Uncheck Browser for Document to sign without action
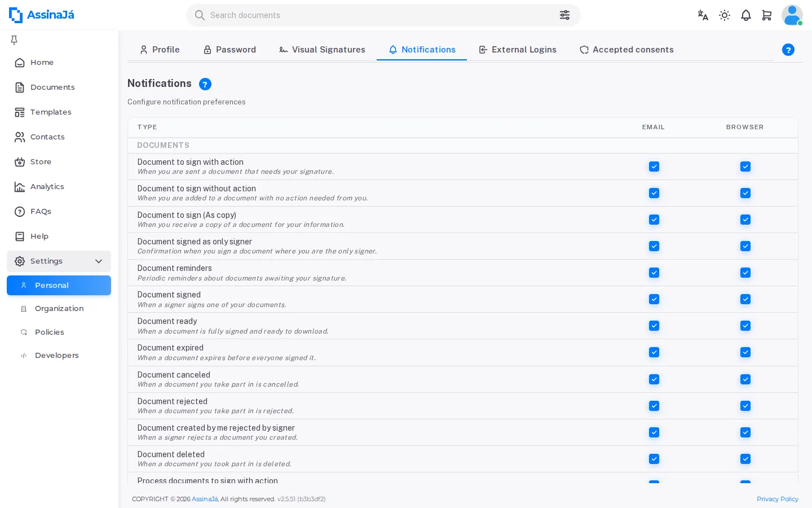Image resolution: width=812 pixels, height=508 pixels. pos(745,193)
